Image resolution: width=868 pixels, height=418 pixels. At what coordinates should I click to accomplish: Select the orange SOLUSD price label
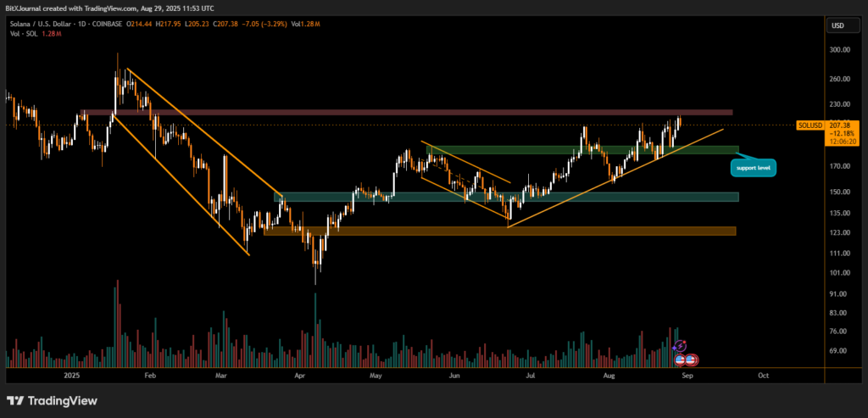point(810,125)
